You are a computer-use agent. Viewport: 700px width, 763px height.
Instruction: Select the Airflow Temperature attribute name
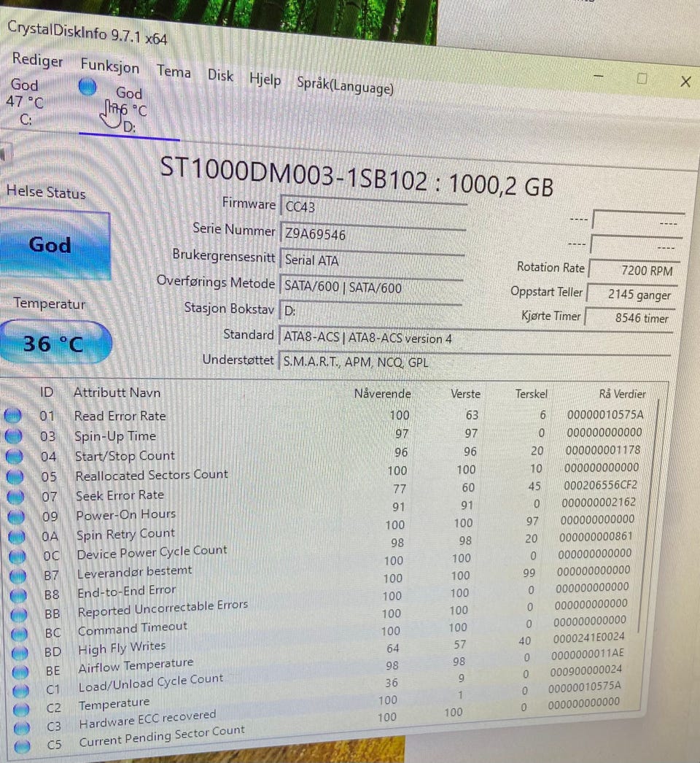(x=136, y=666)
